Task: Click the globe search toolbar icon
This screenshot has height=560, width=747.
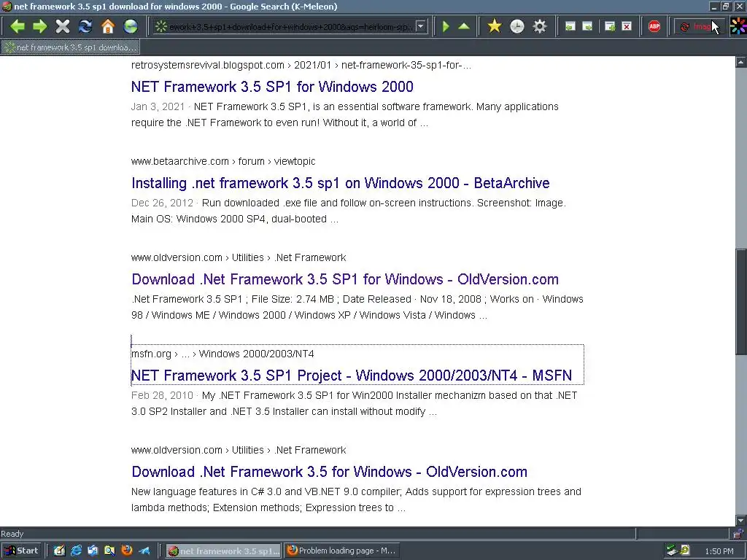Action: pos(131,26)
